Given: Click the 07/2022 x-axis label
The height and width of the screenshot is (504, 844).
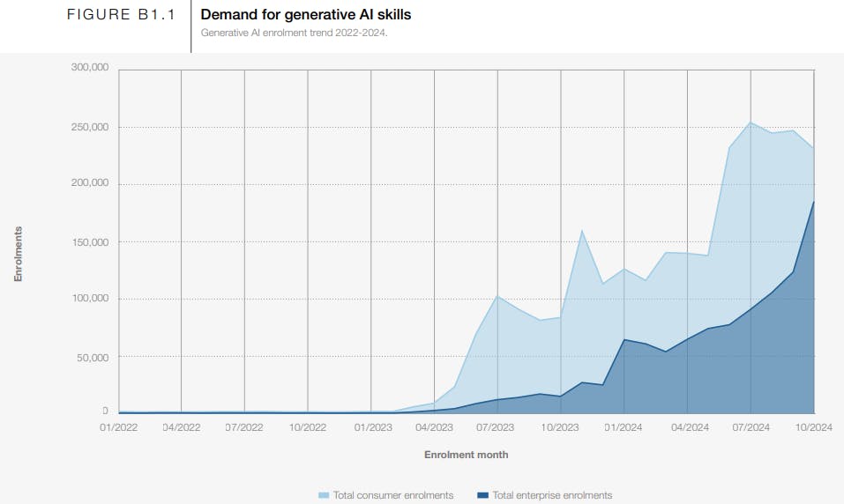Looking at the screenshot, I should (244, 427).
